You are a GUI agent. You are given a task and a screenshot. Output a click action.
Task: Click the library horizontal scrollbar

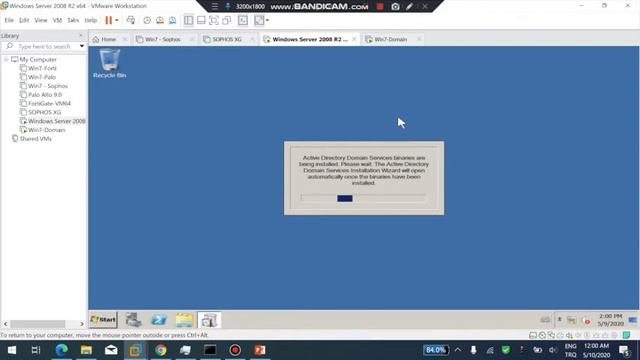point(38,324)
